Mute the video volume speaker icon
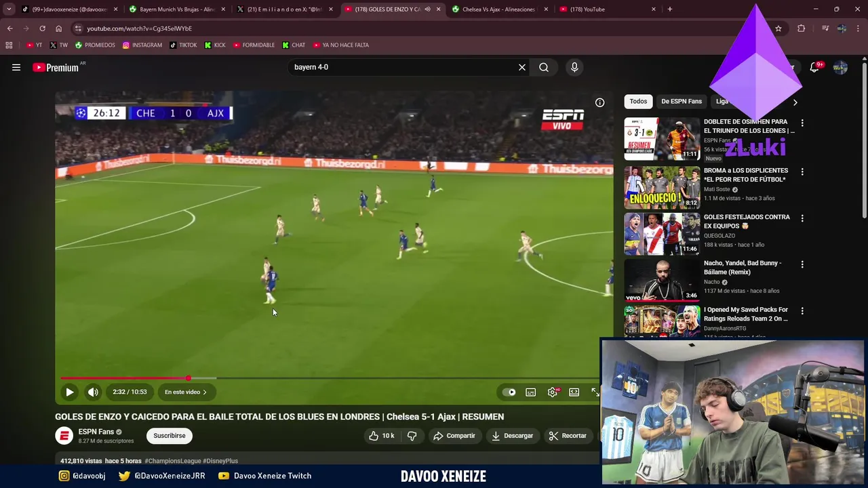 [93, 392]
